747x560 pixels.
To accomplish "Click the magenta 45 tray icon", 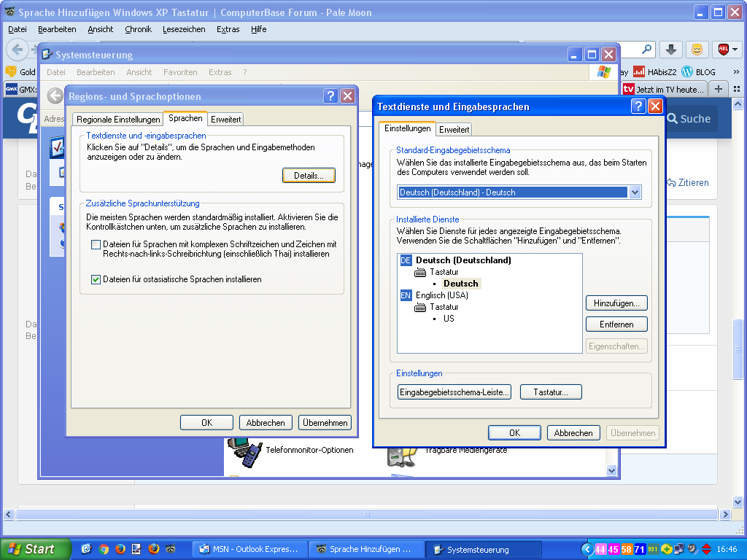I will tap(613, 549).
